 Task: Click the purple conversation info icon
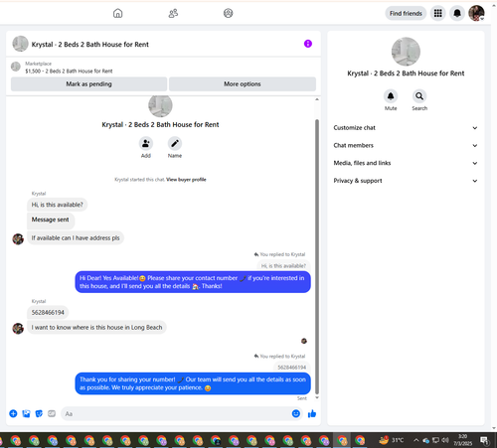308,44
